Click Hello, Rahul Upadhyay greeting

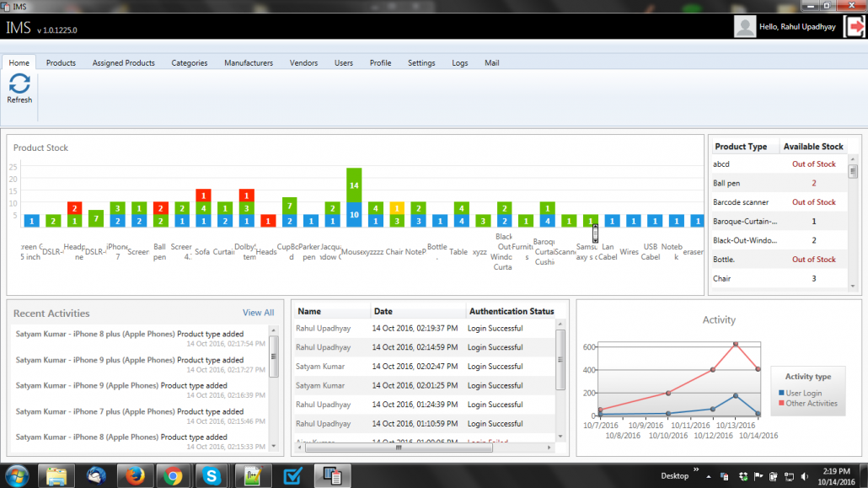coord(797,27)
